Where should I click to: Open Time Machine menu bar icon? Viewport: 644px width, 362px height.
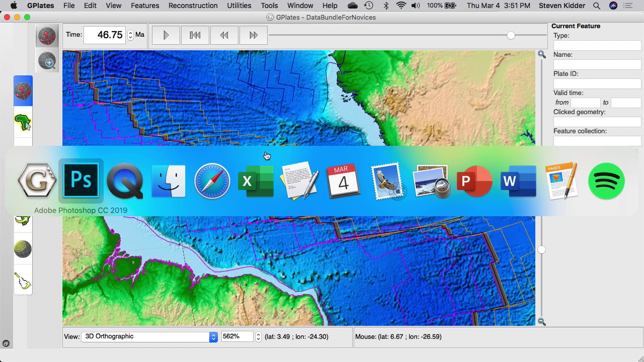coord(369,6)
